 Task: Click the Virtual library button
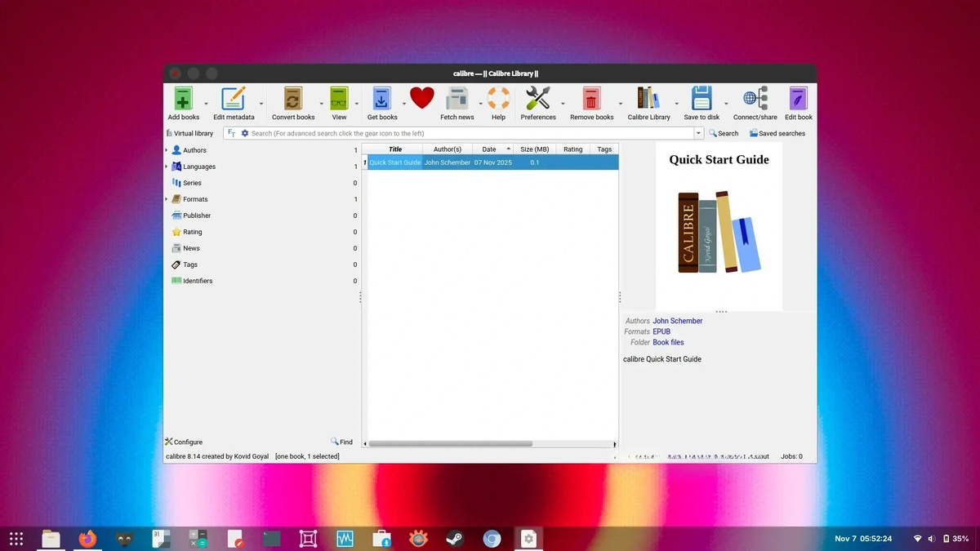point(189,133)
